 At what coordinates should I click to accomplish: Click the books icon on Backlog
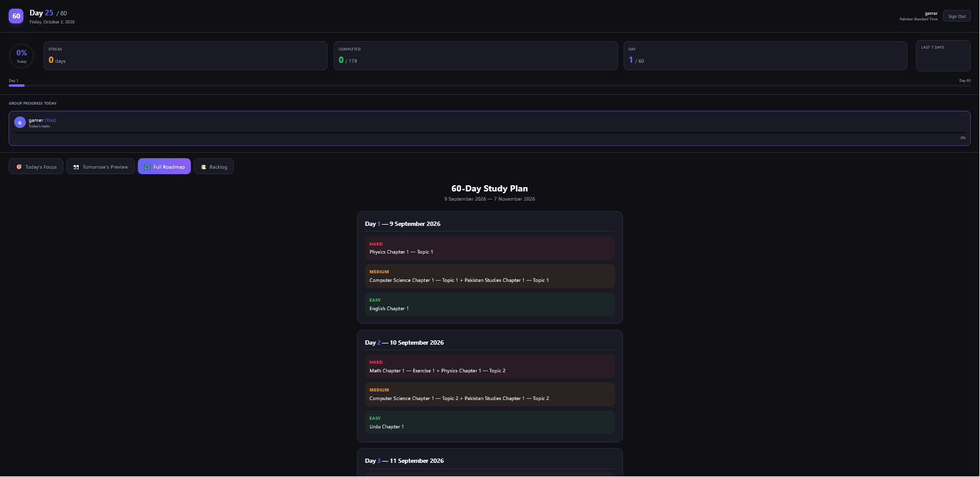tap(203, 167)
